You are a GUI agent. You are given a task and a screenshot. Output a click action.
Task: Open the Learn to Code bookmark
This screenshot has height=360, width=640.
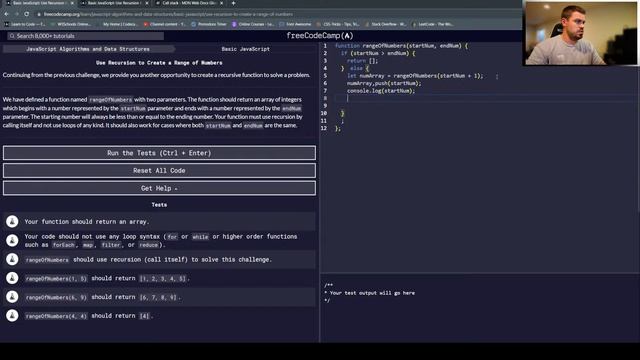tap(25, 24)
